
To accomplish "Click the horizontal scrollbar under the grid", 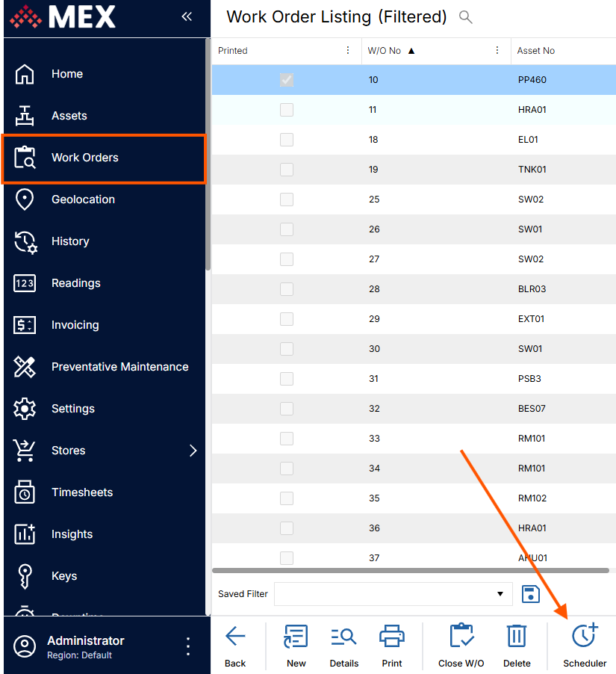I will [x=411, y=571].
